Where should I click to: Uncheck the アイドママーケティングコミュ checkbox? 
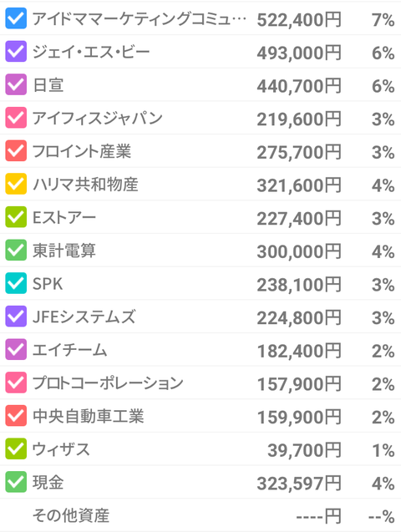pyautogui.click(x=16, y=18)
